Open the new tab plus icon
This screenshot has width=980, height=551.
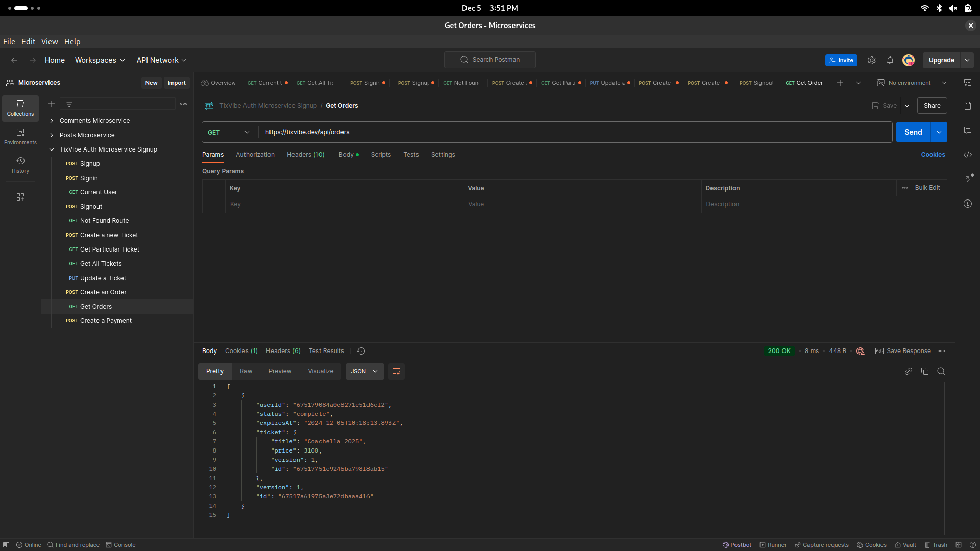840,83
